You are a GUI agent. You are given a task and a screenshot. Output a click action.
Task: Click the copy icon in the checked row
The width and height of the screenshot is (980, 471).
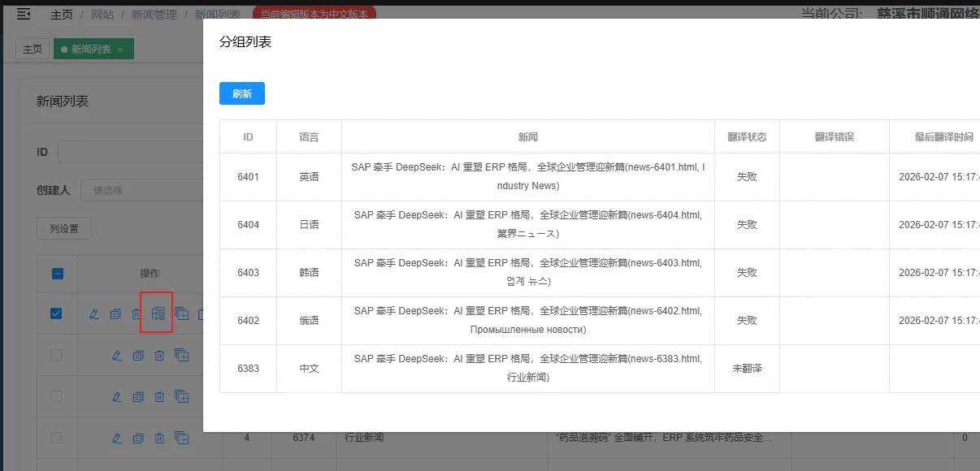click(x=115, y=313)
